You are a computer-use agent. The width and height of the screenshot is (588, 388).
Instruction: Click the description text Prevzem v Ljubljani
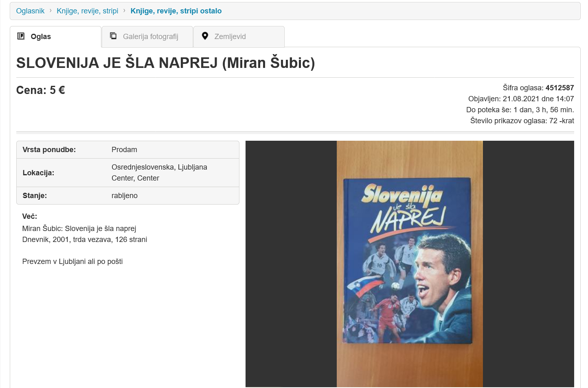(72, 262)
